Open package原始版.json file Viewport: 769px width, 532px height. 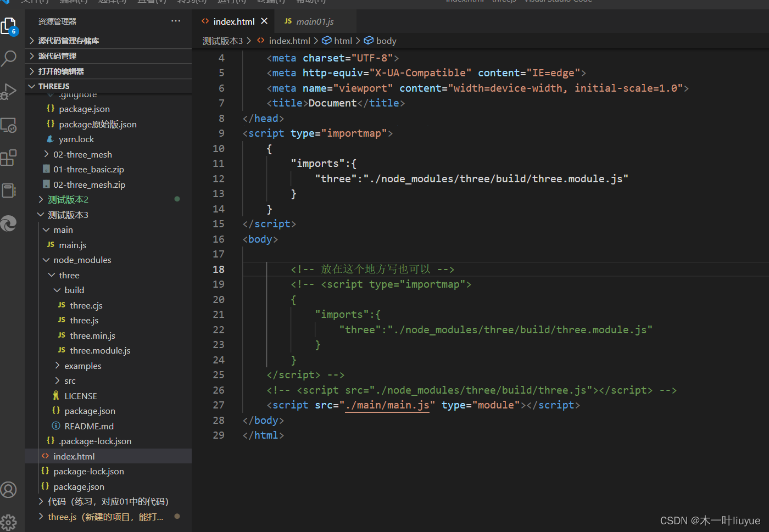coord(108,124)
